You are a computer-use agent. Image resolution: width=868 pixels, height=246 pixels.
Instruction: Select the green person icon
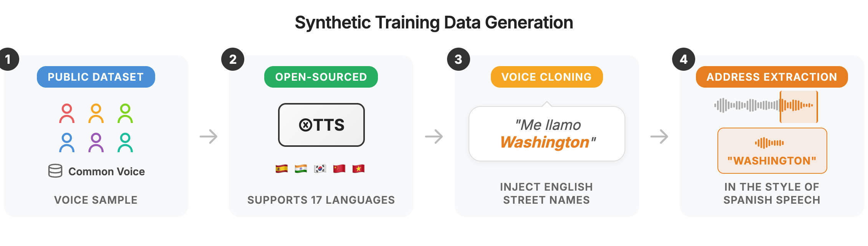pyautogui.click(x=125, y=113)
